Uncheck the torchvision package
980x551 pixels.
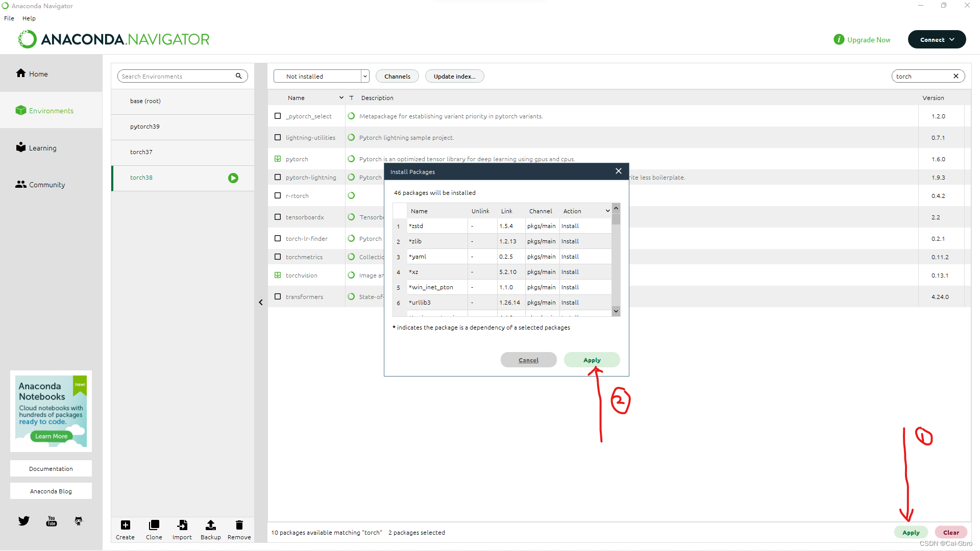[278, 275]
